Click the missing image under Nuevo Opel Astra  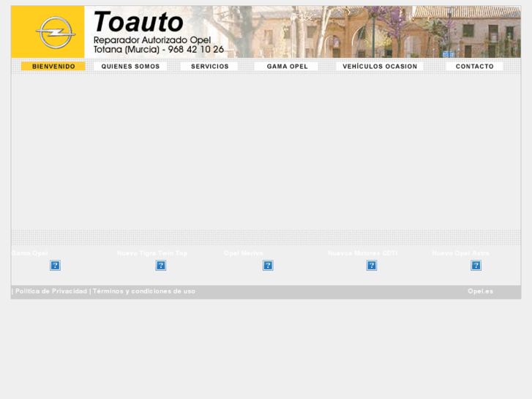click(x=476, y=265)
